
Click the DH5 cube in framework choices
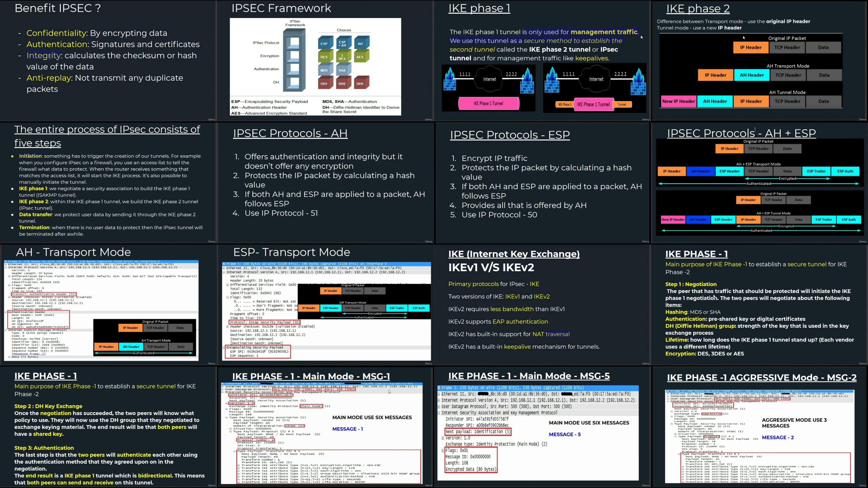(360, 84)
